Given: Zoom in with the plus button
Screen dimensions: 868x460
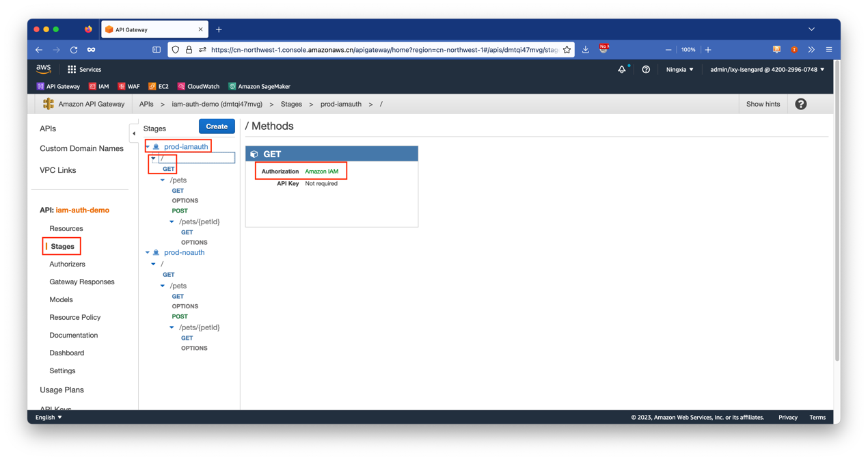Looking at the screenshot, I should (x=708, y=50).
